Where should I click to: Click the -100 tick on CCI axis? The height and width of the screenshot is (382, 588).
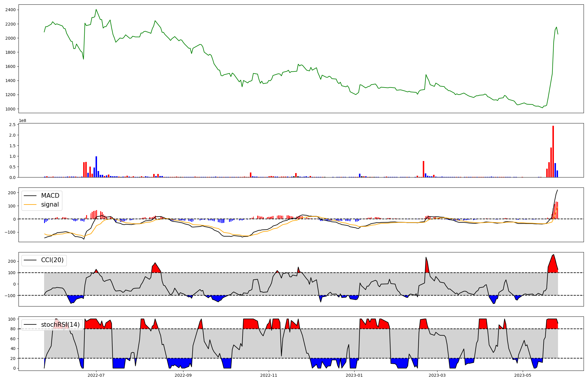[x=11, y=295]
